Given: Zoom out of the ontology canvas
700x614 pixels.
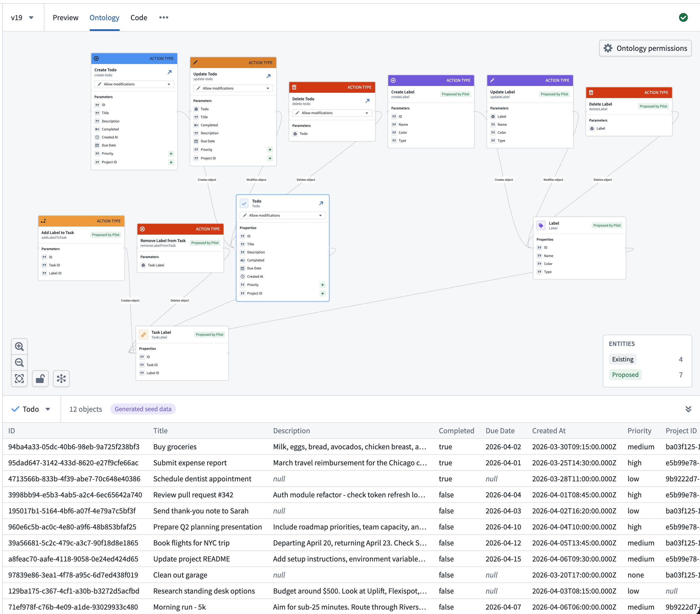Looking at the screenshot, I should point(19,362).
